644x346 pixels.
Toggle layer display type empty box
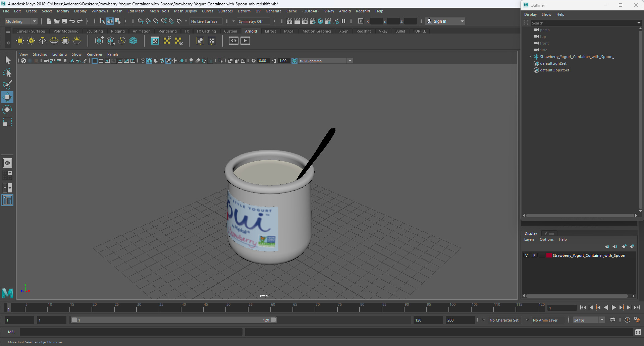542,255
